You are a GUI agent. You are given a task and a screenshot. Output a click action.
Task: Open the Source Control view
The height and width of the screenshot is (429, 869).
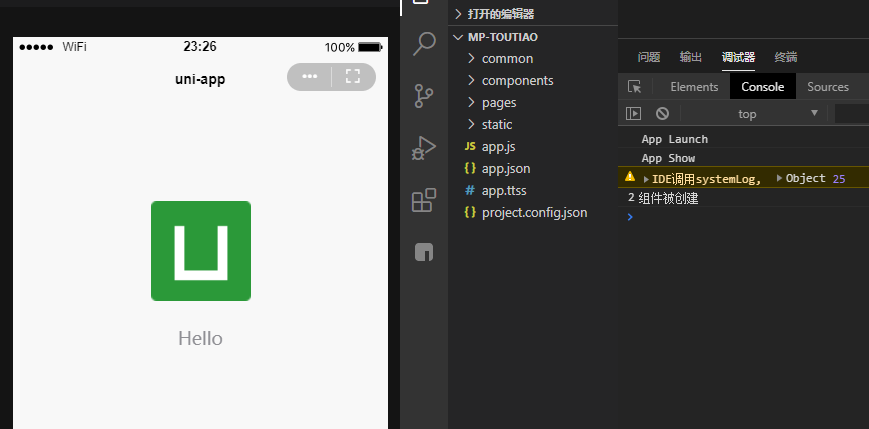[424, 96]
